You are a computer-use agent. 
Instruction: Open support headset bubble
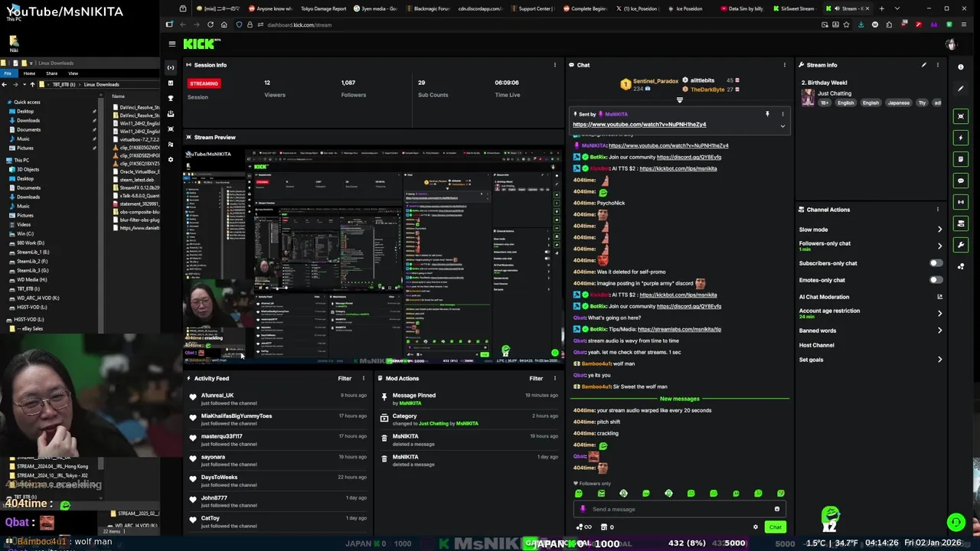coord(955,523)
